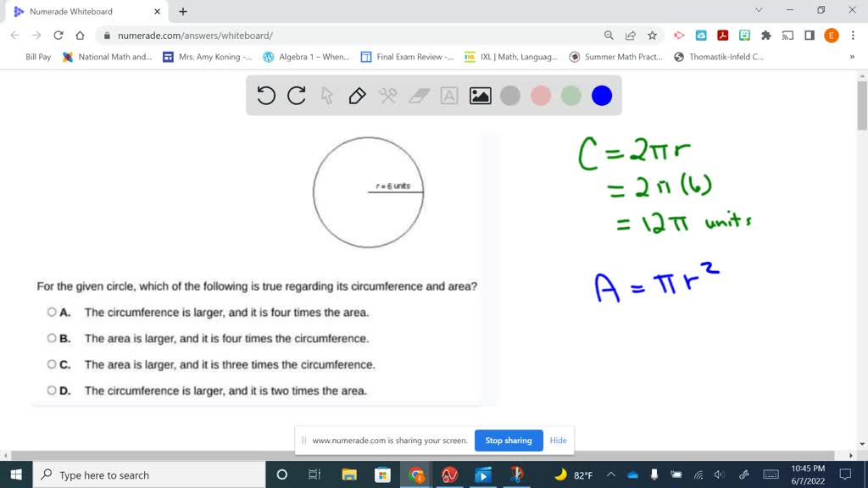Screen dimensions: 868x488
Task: Select answer option C radio button
Action: [52, 364]
